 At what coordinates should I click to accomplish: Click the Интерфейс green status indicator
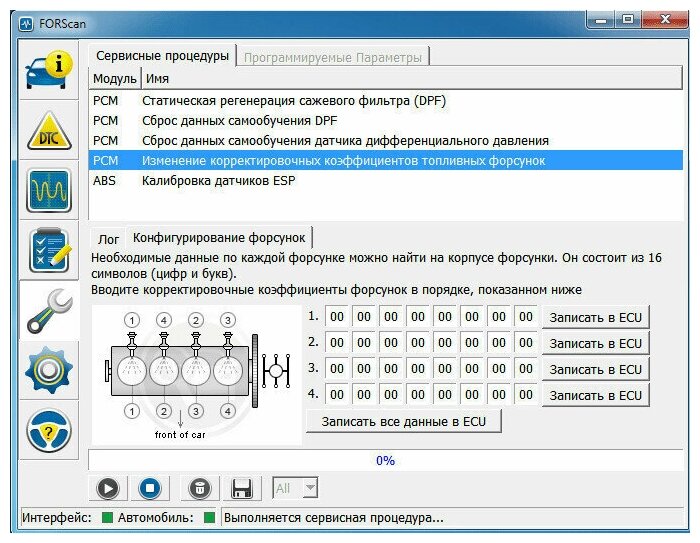click(107, 518)
